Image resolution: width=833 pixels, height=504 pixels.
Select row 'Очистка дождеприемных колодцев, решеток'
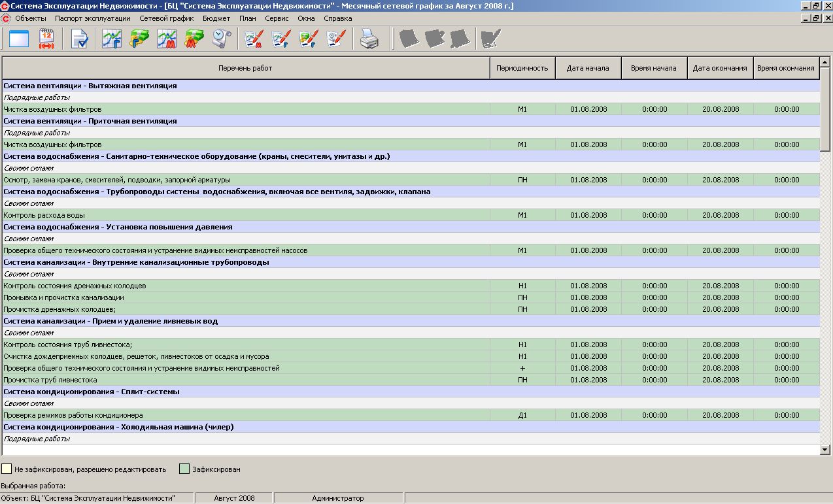tap(411, 356)
